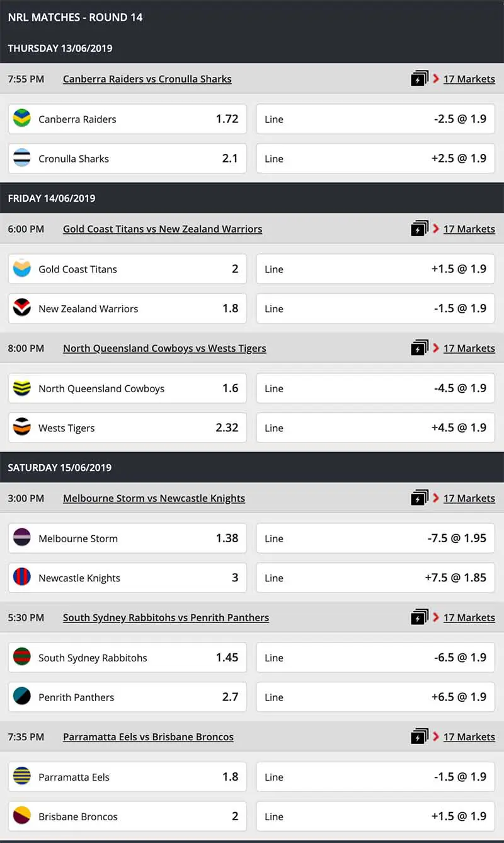Open the Melbourne Storm vs Newcastle Knights match page

tap(154, 498)
